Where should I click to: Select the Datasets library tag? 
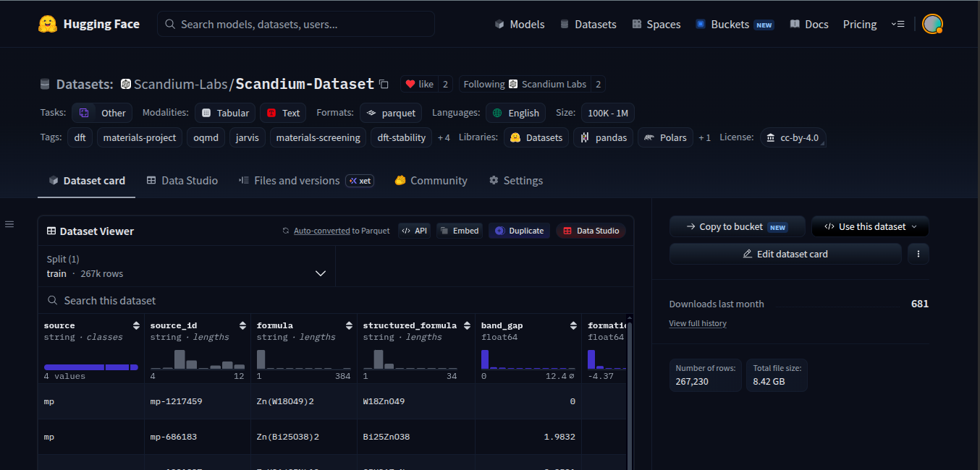point(536,137)
